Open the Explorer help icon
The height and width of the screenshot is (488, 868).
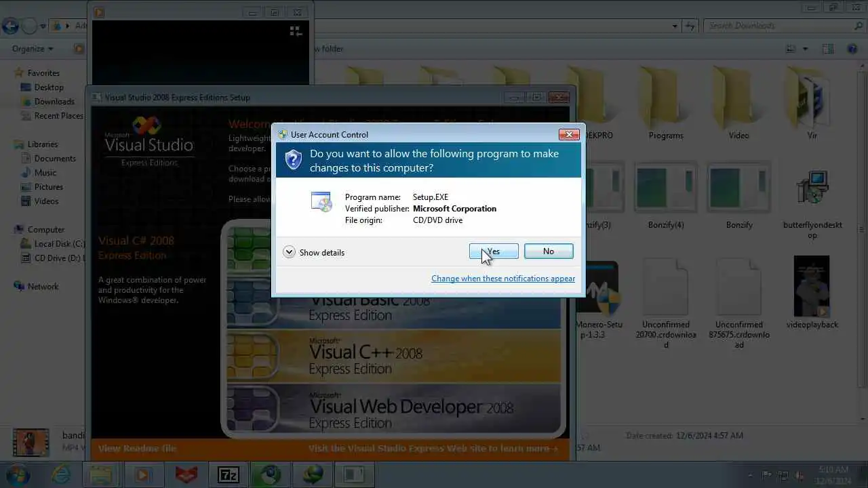(x=852, y=49)
